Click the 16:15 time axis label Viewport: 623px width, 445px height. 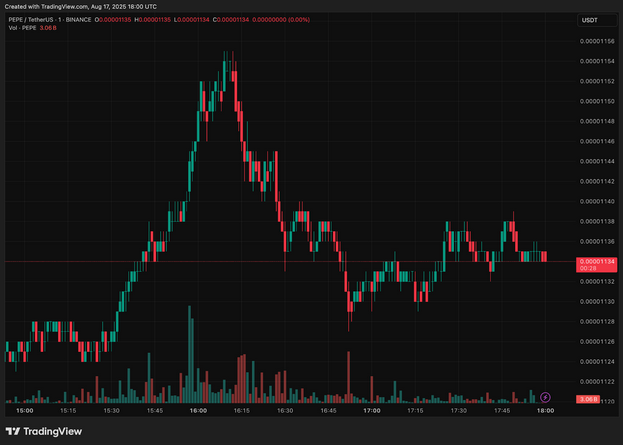point(242,410)
